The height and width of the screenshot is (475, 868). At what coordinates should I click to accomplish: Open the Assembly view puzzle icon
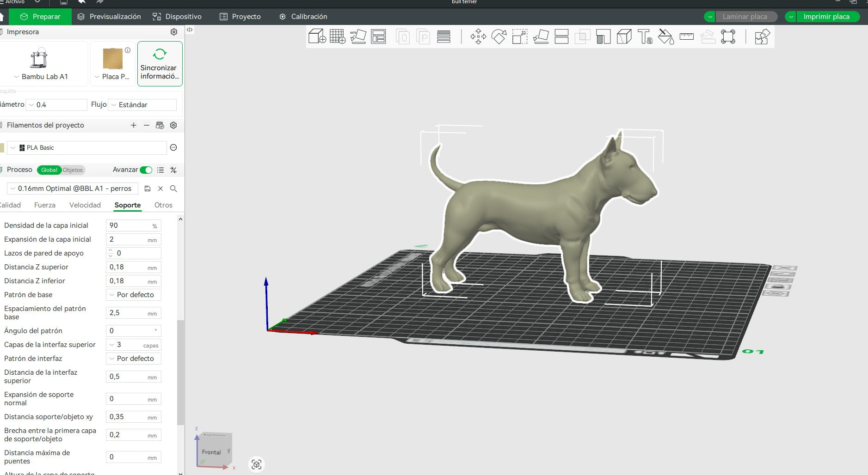pos(762,37)
